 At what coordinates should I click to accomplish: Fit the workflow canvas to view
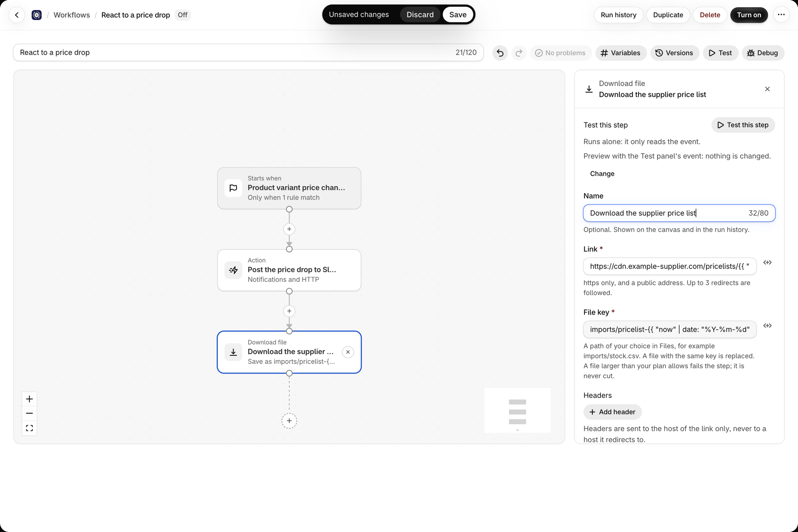coord(30,428)
